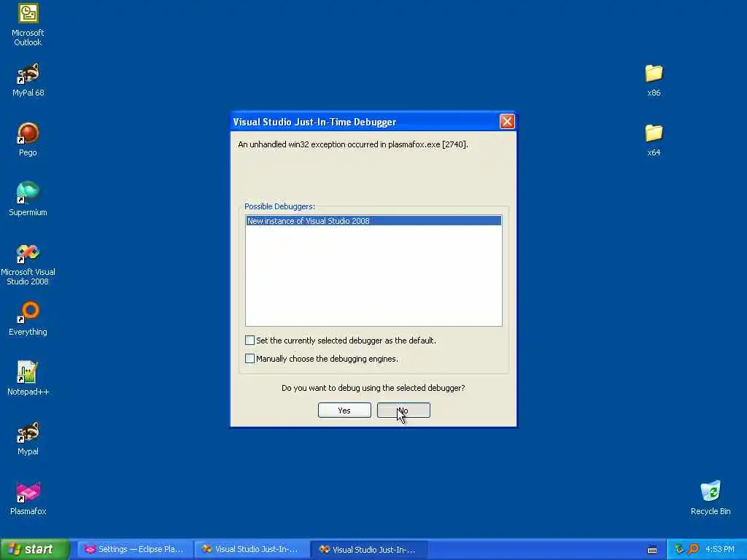Viewport: 747px width, 560px height.
Task: Open the Windows start button
Action: coord(34,550)
